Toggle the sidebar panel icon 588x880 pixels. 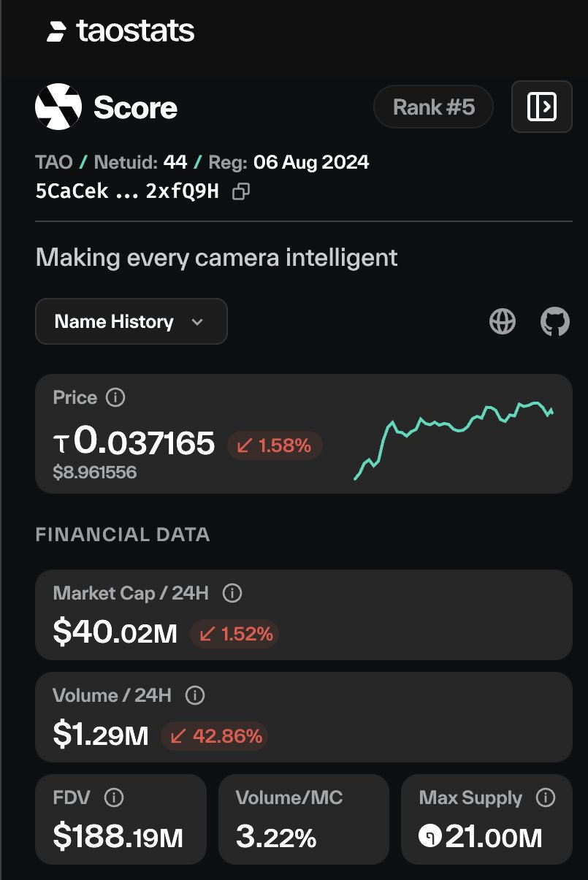tap(541, 107)
